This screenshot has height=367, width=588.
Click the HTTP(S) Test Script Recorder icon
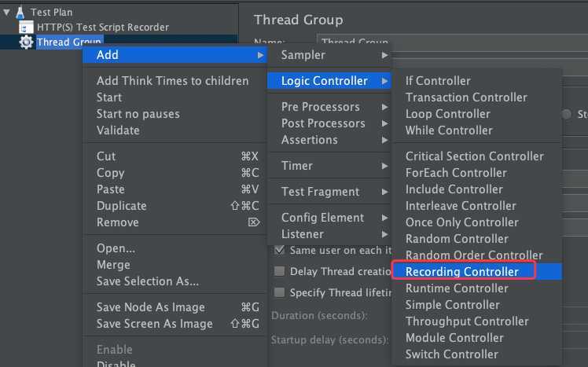coord(26,28)
